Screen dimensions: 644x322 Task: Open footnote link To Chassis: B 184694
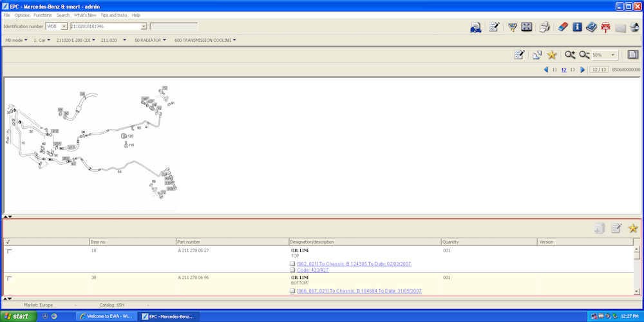(359, 291)
